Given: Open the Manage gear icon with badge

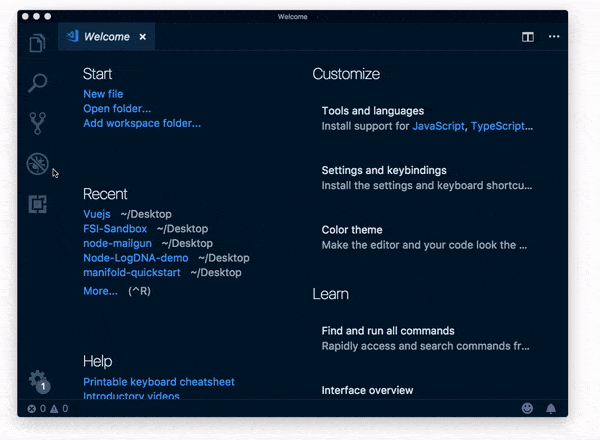Looking at the screenshot, I should (39, 381).
